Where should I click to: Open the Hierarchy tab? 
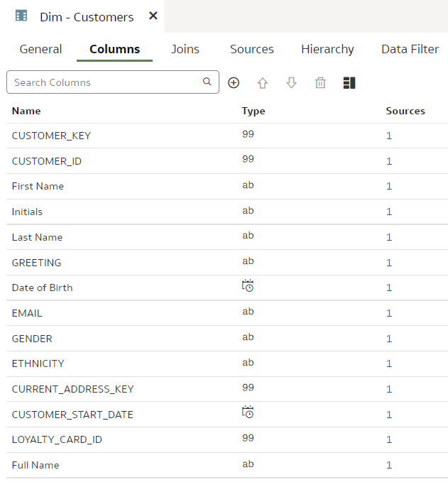327,49
